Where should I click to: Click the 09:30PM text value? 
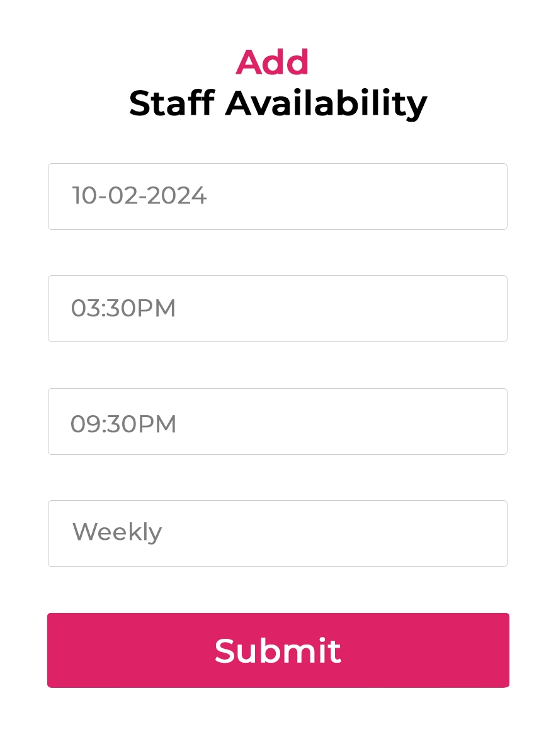(123, 424)
